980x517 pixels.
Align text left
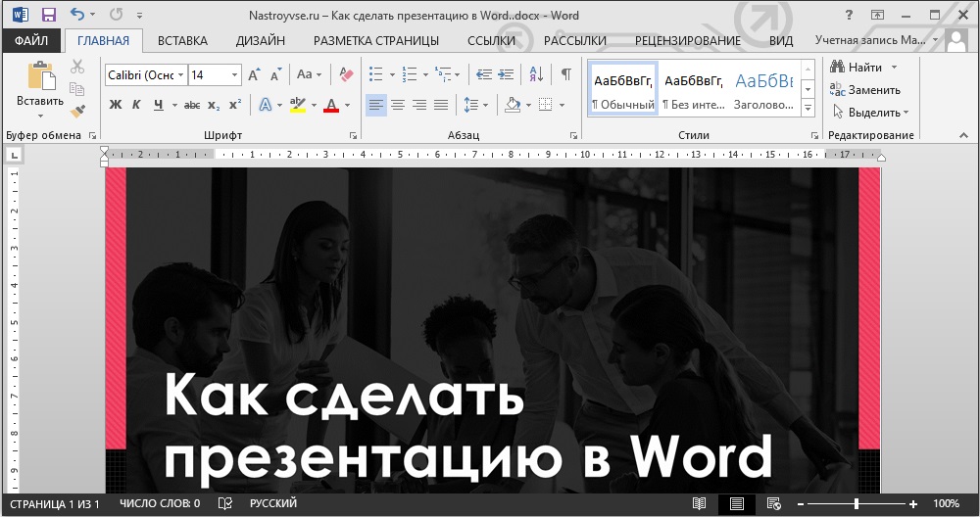pyautogui.click(x=376, y=105)
